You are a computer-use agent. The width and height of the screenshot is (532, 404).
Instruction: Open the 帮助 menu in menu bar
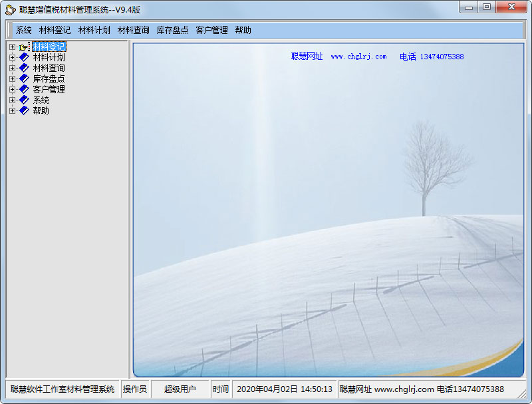pyautogui.click(x=243, y=30)
